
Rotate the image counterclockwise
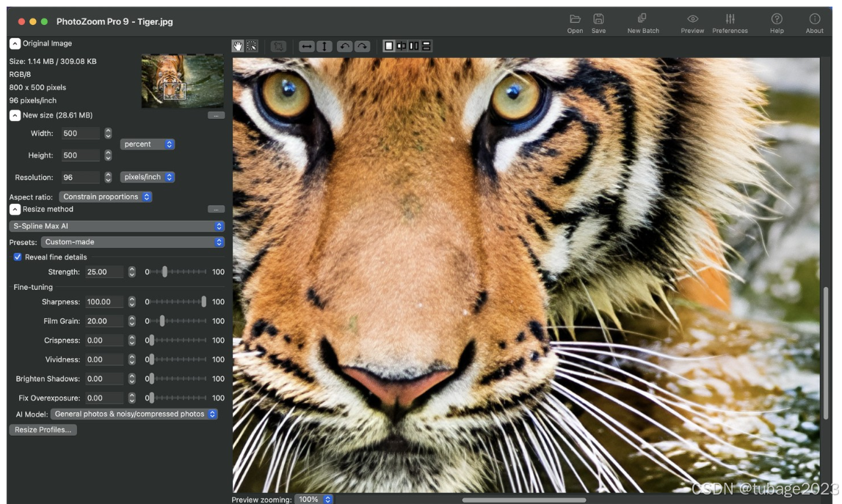point(344,46)
